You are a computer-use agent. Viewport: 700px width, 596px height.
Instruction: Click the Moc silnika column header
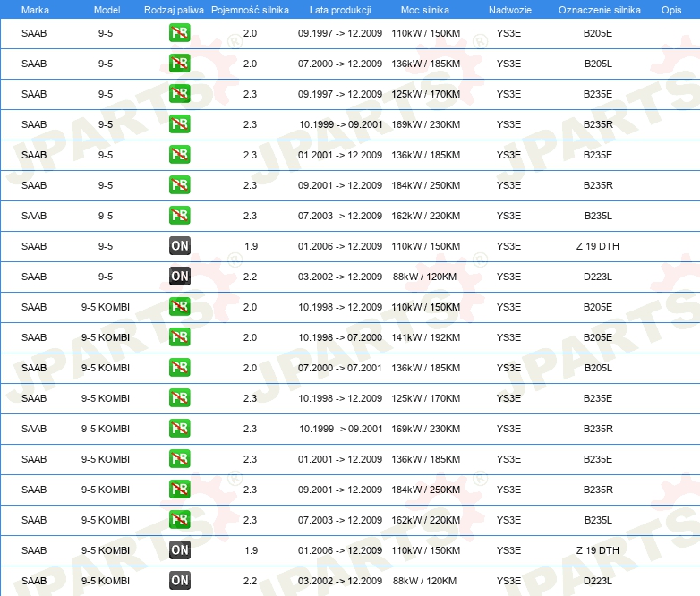[x=425, y=10]
